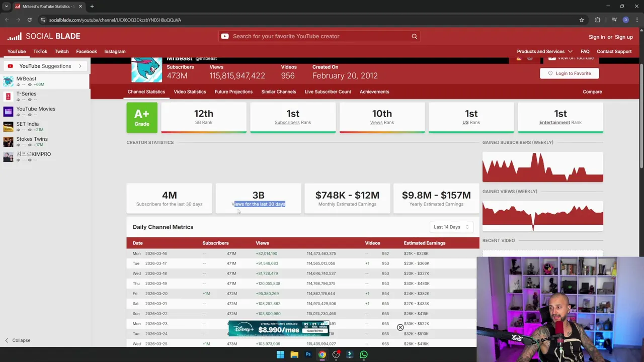This screenshot has height=362, width=644.
Task: Collapse the left sidebar
Action: [x=18, y=340]
